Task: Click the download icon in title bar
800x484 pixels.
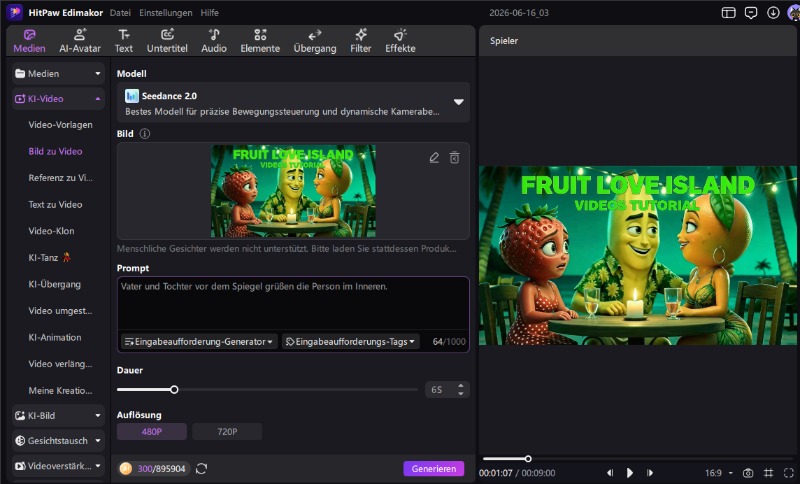Action: click(x=773, y=13)
